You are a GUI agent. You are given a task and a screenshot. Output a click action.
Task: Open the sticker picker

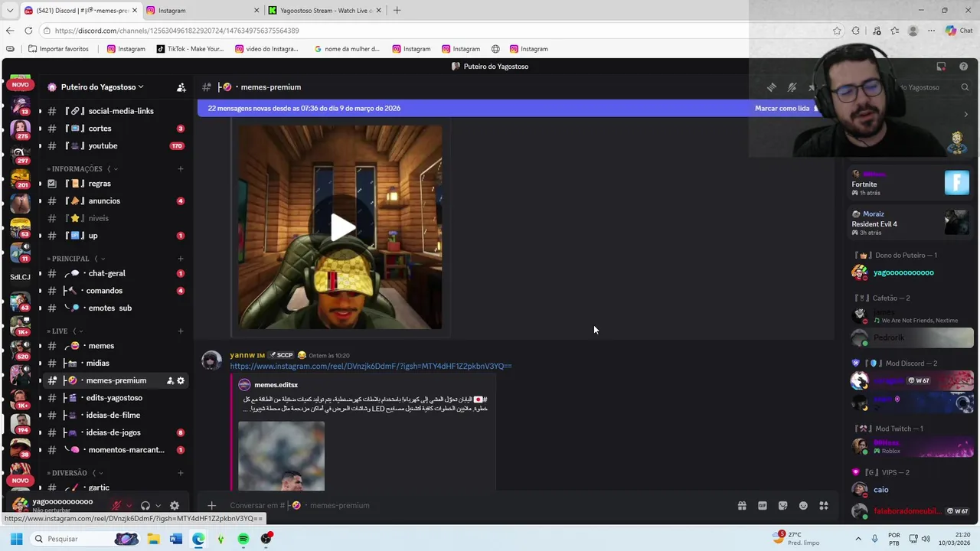point(782,506)
